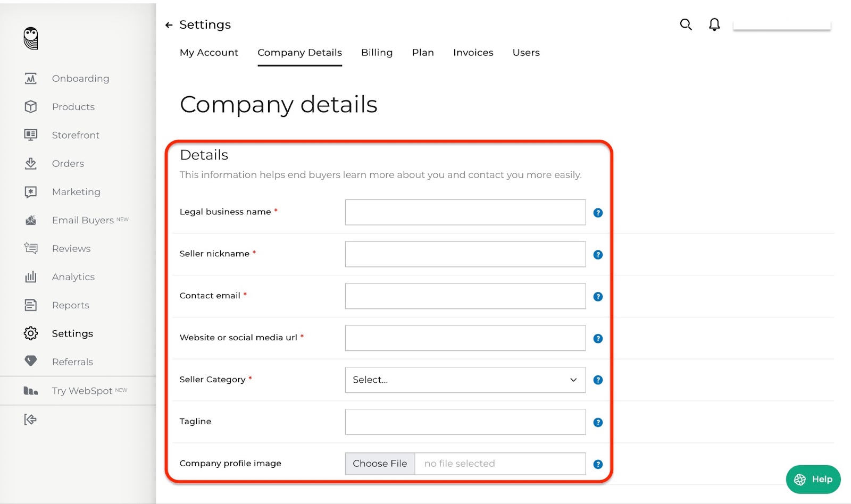Screen dimensions: 851x504
Task: Open Referrals from the sidebar
Action: pyautogui.click(x=72, y=362)
